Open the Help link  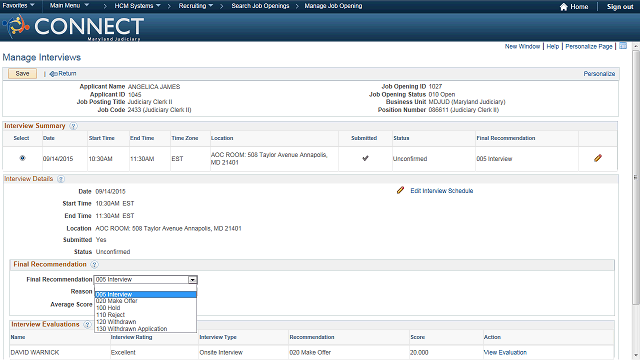click(x=553, y=47)
